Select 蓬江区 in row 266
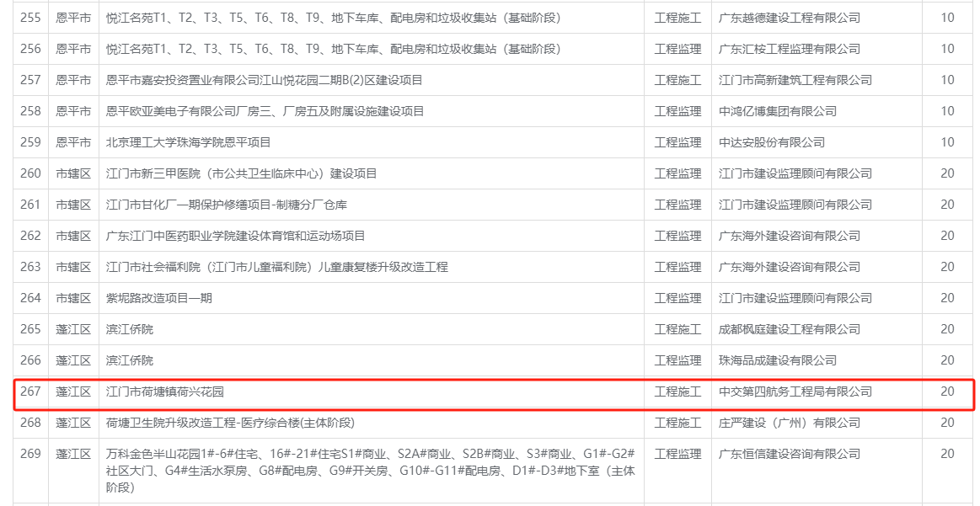 73,360
